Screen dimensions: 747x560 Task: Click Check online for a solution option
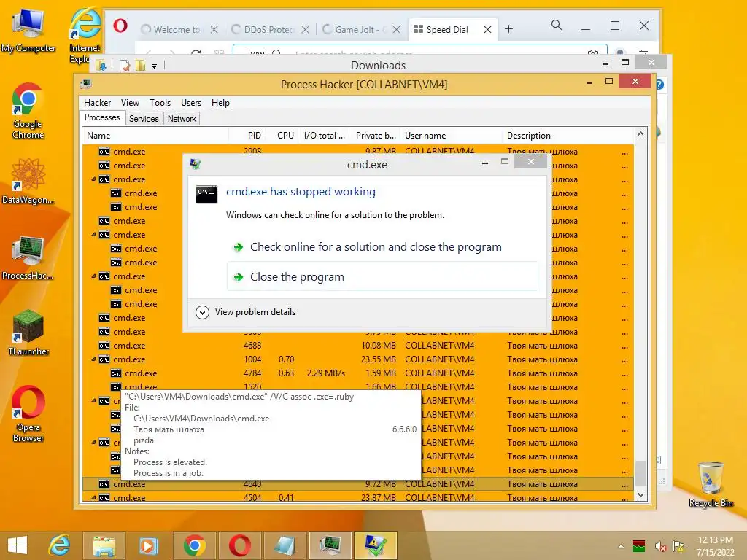(382, 246)
